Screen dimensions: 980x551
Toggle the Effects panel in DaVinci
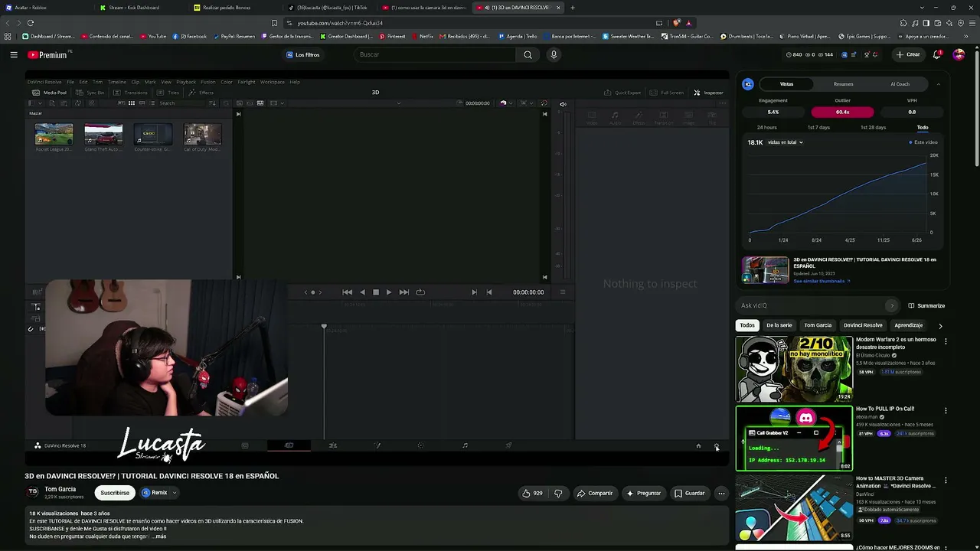coord(201,93)
